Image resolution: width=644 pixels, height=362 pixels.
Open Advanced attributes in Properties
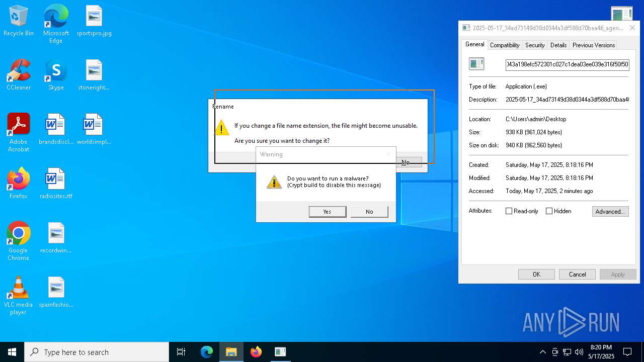(610, 212)
